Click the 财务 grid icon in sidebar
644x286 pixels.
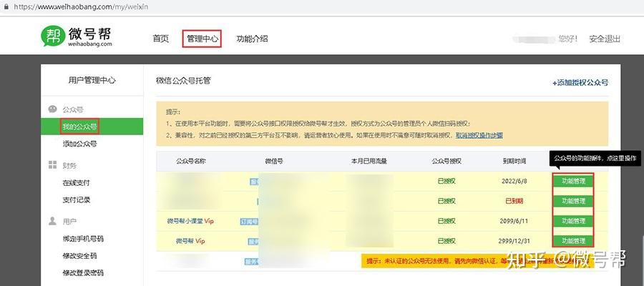pos(52,165)
